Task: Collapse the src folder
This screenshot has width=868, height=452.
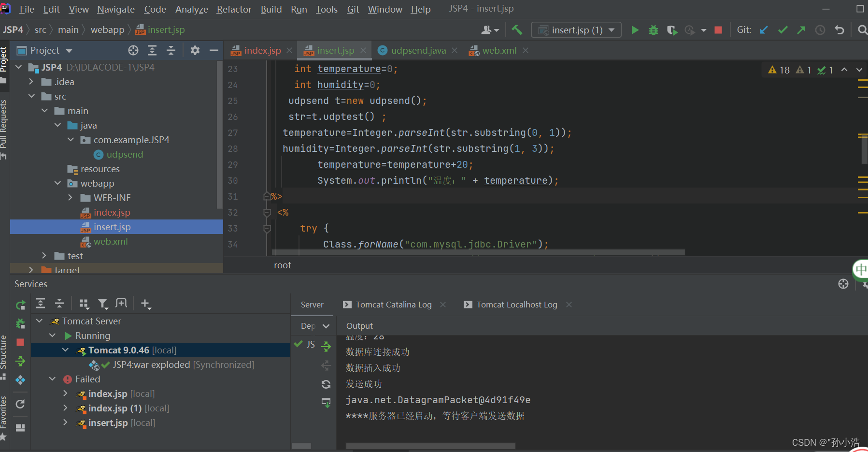Action: [x=31, y=96]
